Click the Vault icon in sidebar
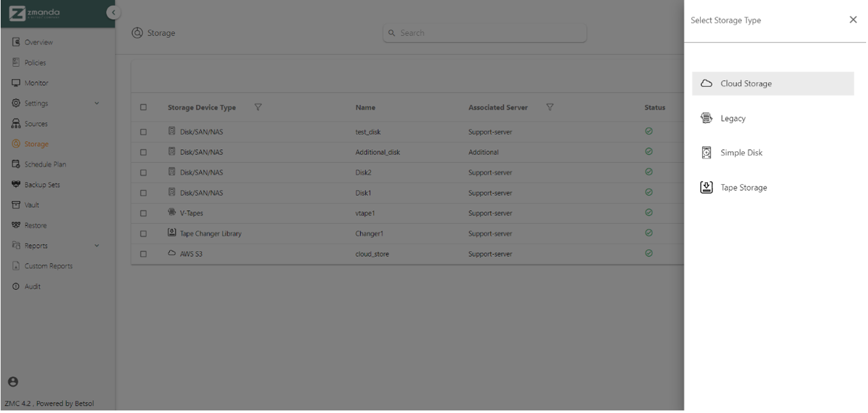This screenshot has height=413, width=868. (x=15, y=205)
